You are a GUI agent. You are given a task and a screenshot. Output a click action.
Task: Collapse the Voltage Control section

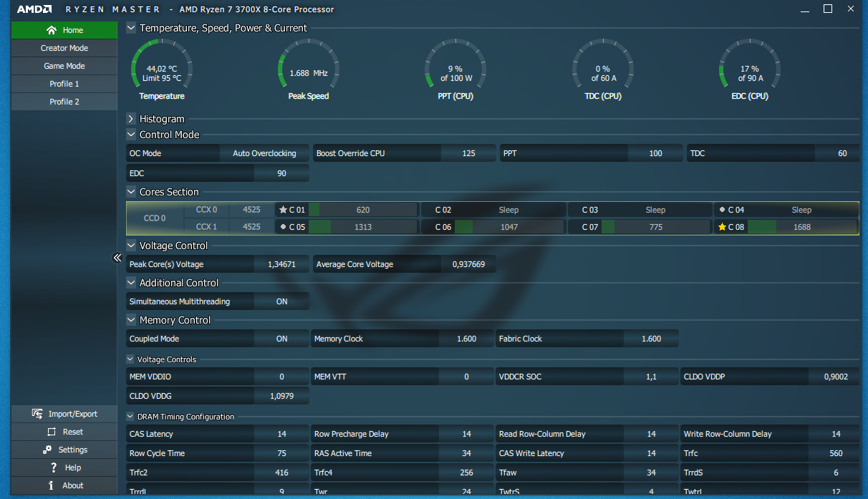pyautogui.click(x=131, y=246)
